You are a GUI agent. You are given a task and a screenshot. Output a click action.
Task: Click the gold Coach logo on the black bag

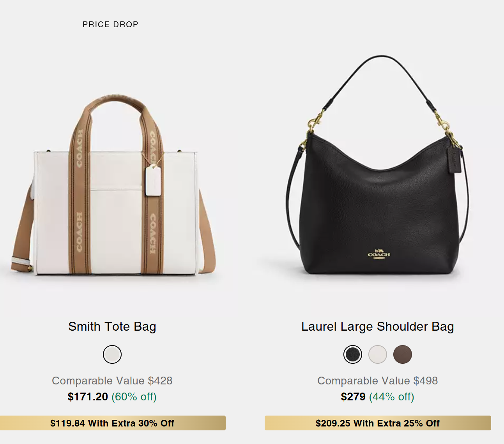pyautogui.click(x=378, y=254)
